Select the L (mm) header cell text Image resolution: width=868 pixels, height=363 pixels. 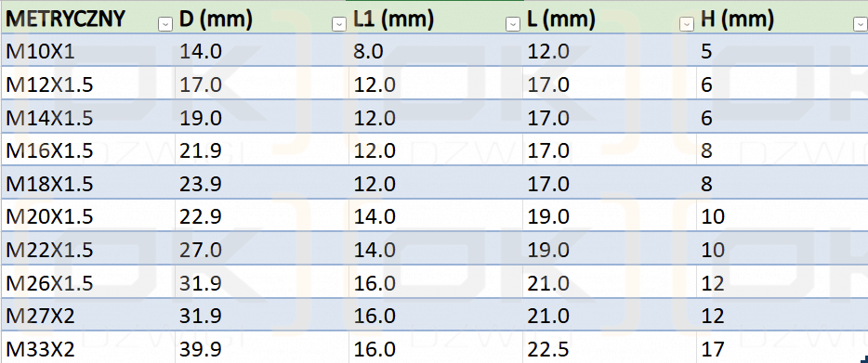coord(560,20)
